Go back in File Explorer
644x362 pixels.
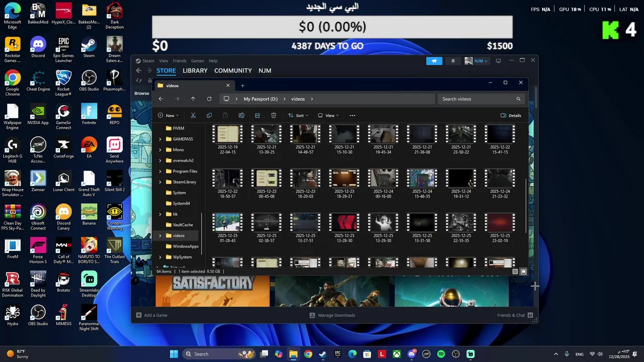[160, 99]
